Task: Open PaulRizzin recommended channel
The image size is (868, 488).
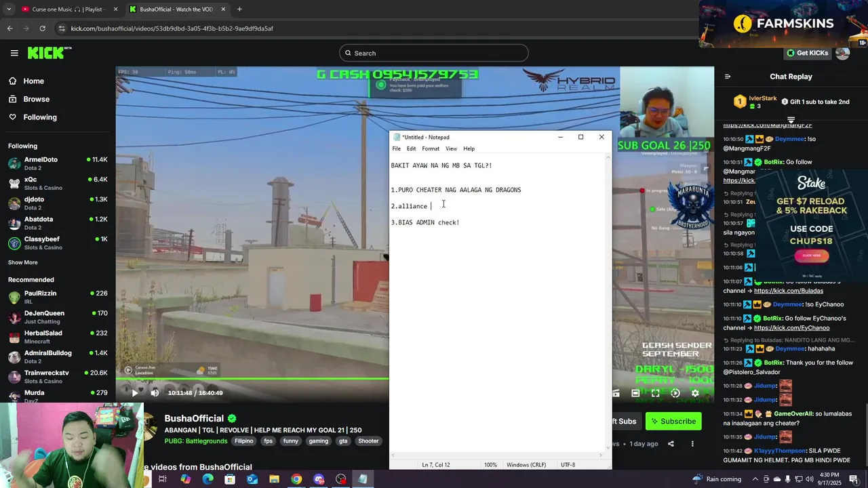Action: 58,297
